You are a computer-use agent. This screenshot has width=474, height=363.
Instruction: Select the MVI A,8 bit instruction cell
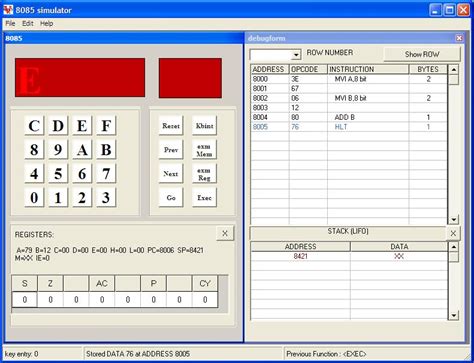click(368, 79)
